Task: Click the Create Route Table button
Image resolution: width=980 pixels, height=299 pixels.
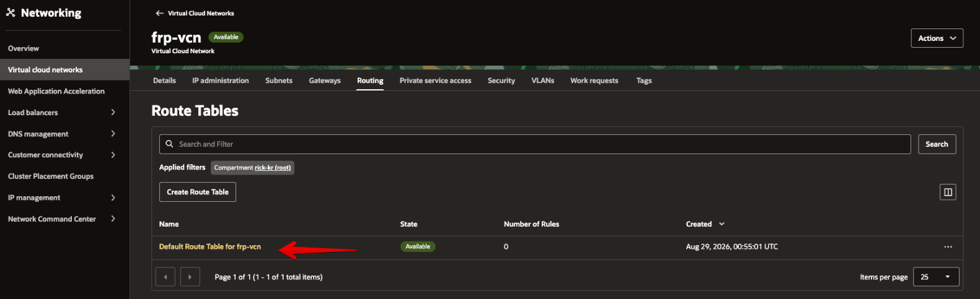Action: click(198, 192)
